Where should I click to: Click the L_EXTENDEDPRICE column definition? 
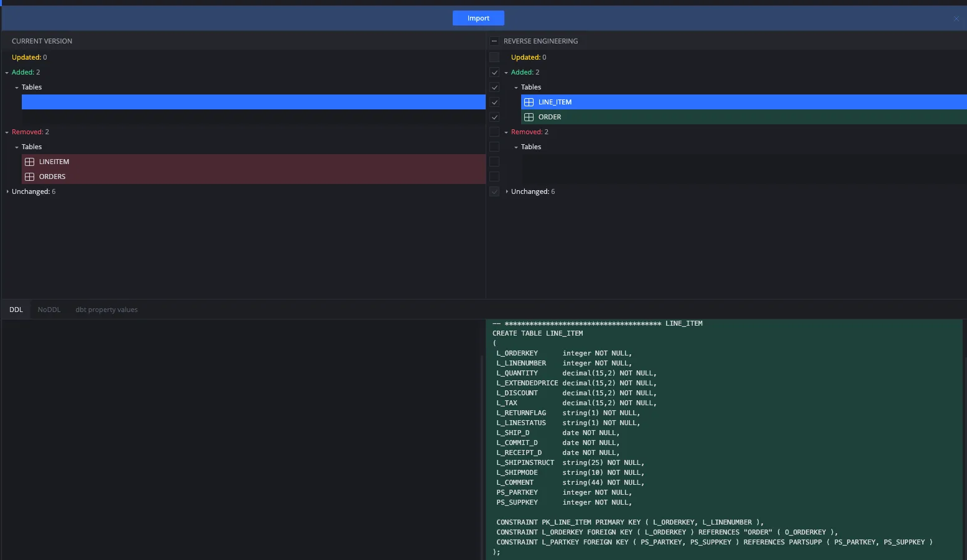click(576, 383)
